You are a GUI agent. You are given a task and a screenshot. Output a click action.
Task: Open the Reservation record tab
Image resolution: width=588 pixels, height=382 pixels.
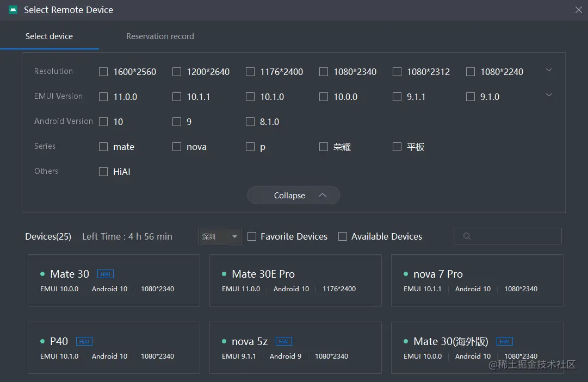click(x=160, y=36)
